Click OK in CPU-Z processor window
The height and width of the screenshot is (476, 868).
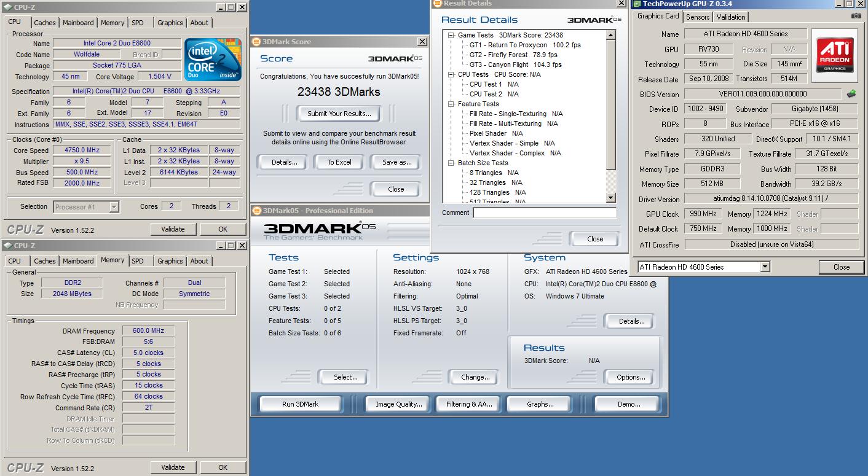click(x=223, y=229)
